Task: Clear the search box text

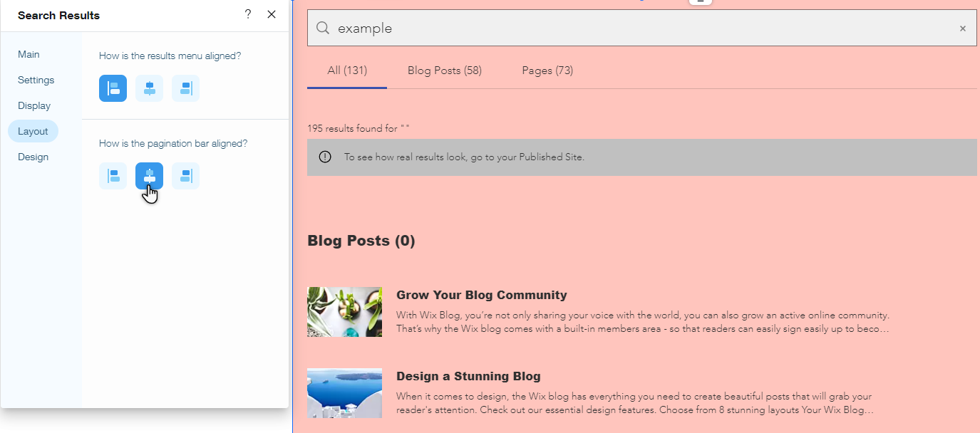Action: point(962,28)
